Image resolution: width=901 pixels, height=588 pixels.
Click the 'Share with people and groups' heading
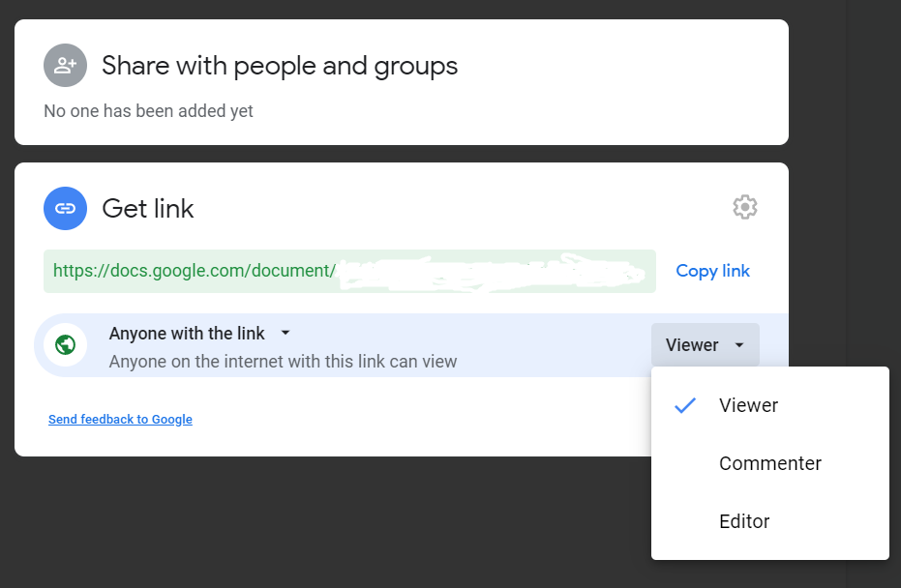pos(280,66)
